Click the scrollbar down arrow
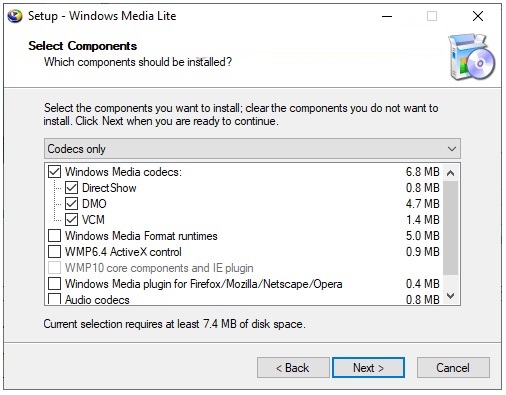Screen dimensions: 506x395 click(451, 296)
